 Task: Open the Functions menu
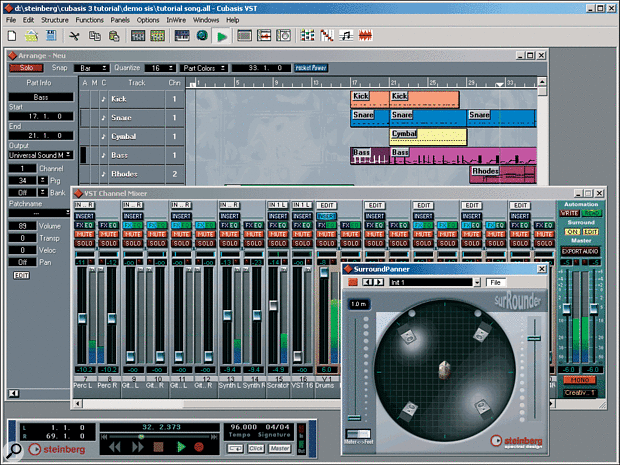(x=89, y=20)
